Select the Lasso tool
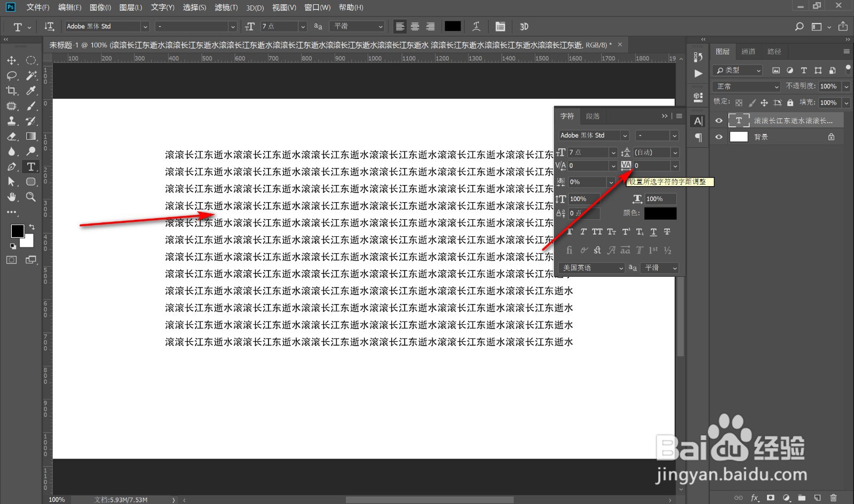 pyautogui.click(x=12, y=75)
